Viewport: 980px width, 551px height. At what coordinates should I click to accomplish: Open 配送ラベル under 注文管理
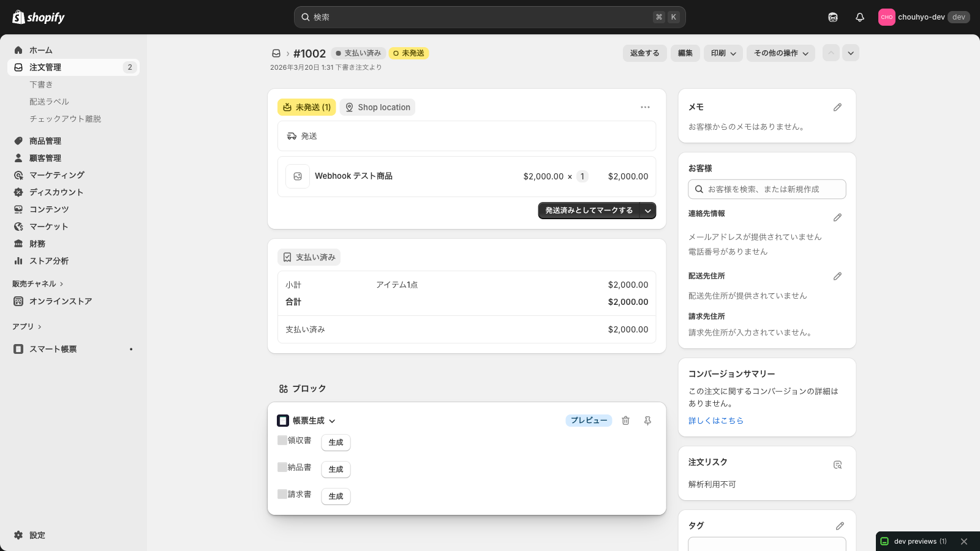point(49,102)
